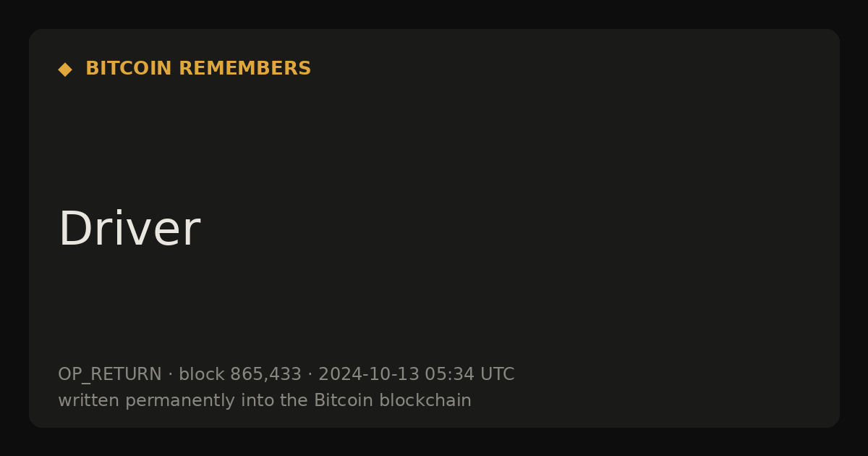
Task: Click the OP_RETURN label
Action: coord(110,375)
